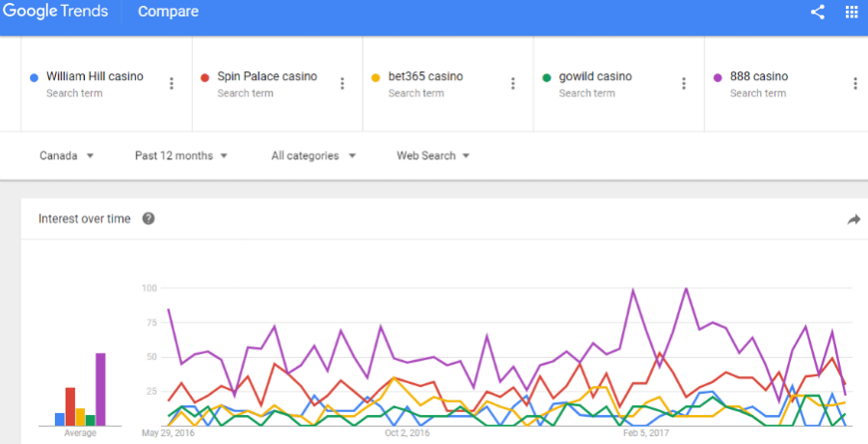The image size is (868, 444).
Task: Click the Google Trends logo
Action: 55,12
